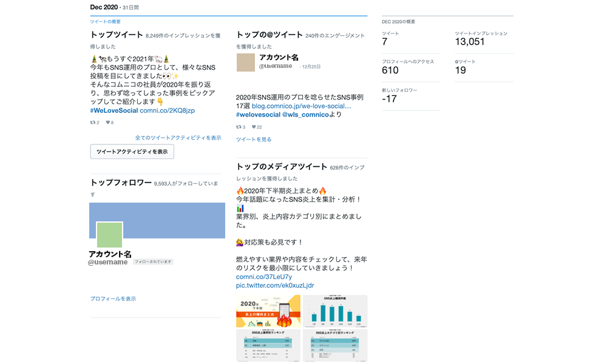Click the retweet icon under the top @tweet
The width and height of the screenshot is (607, 364).
click(239, 127)
